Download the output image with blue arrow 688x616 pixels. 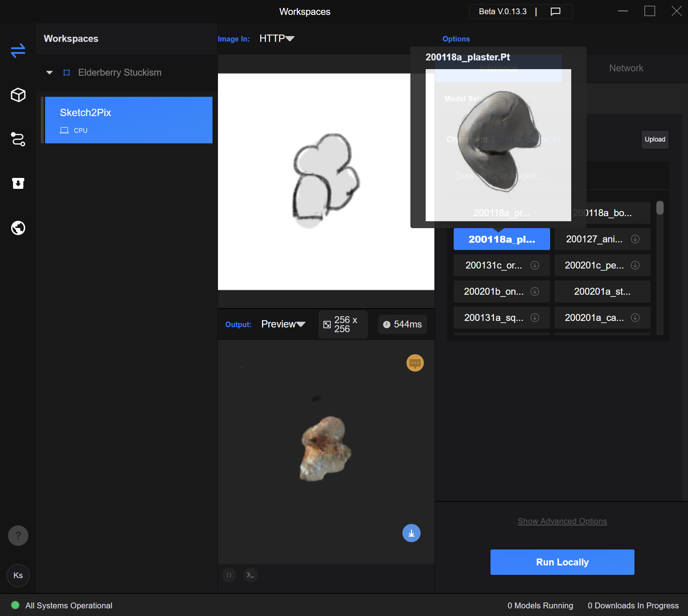[x=411, y=533]
